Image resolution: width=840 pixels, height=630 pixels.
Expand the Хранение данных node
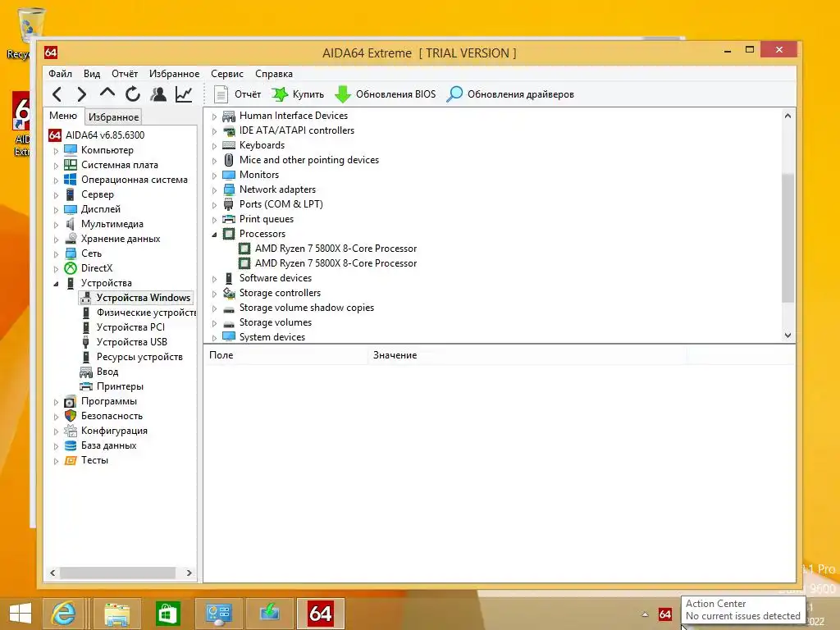pos(57,240)
